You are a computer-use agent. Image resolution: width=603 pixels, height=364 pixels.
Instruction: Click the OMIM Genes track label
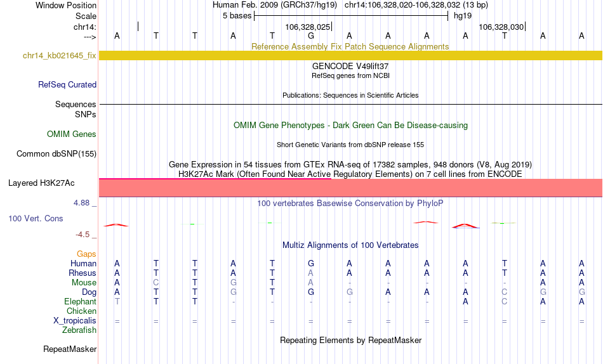click(71, 134)
